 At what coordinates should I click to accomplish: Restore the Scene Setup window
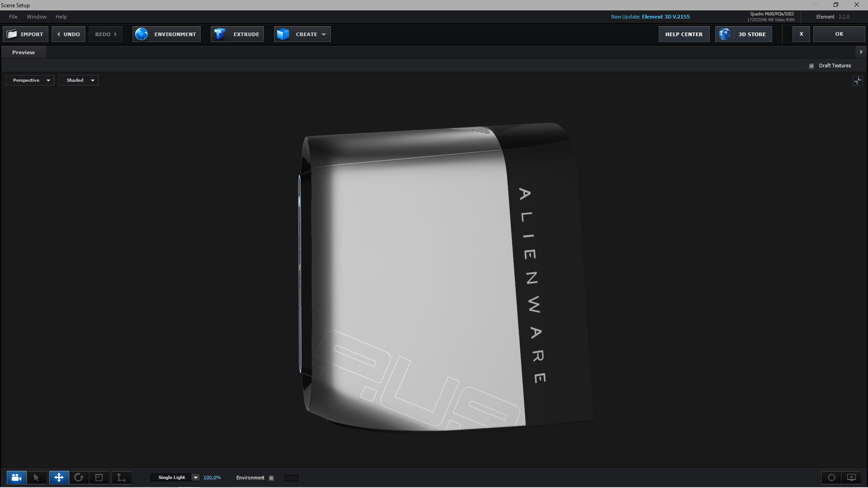click(836, 5)
